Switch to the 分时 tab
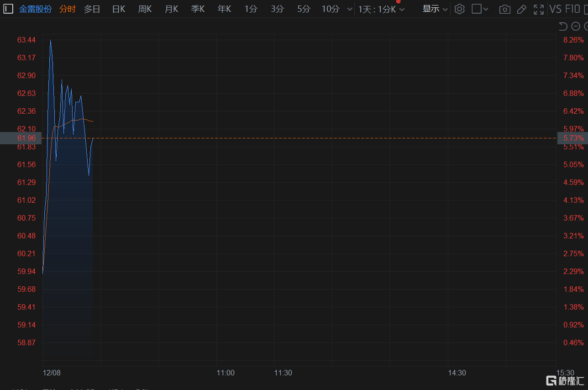 tap(68, 9)
